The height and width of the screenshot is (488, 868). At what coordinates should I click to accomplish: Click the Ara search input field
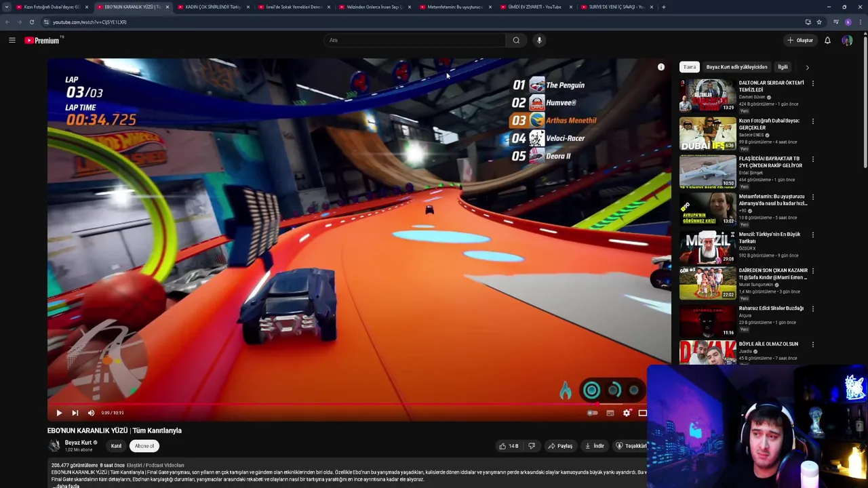tap(415, 40)
